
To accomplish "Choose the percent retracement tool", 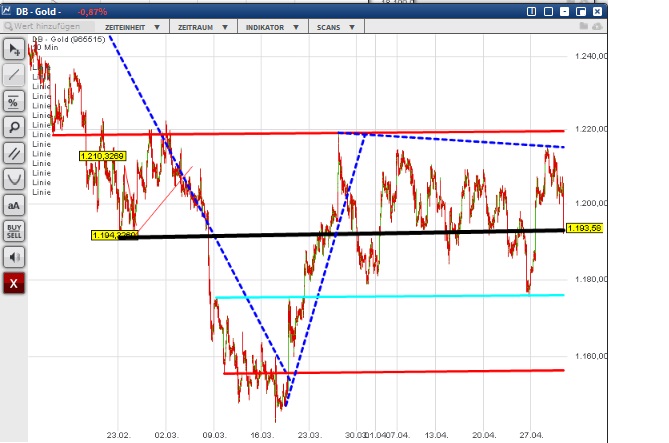I will [x=14, y=101].
